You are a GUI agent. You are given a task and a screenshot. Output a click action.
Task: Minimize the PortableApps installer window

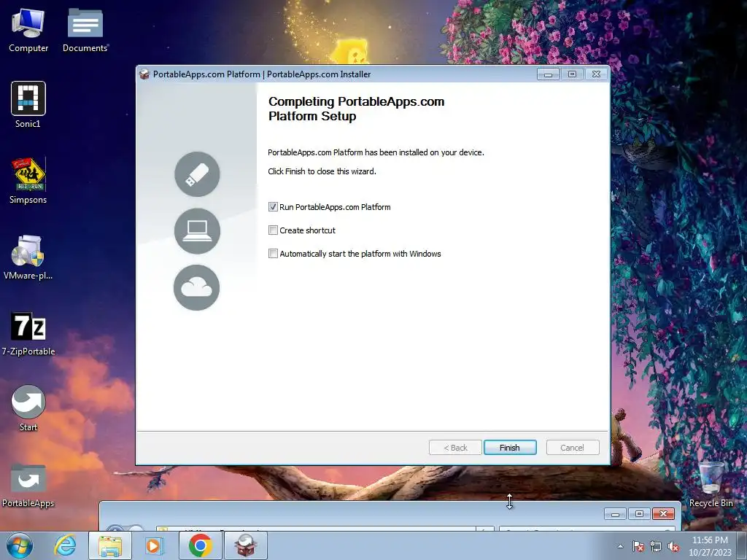tap(548, 74)
